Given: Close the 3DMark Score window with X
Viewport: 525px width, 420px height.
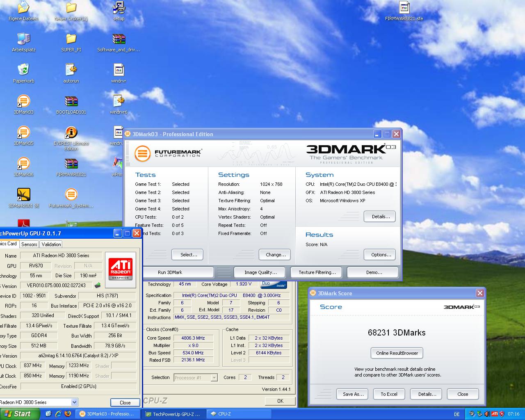Looking at the screenshot, I should tap(479, 293).
